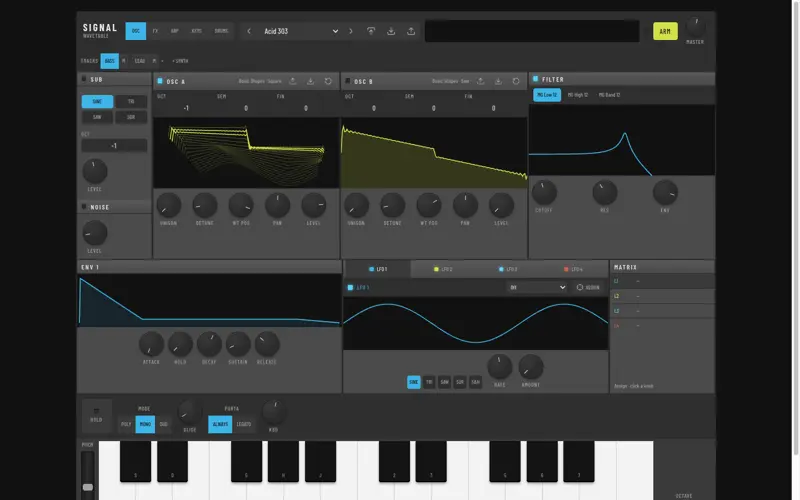Viewport: 800px width, 500px height.
Task: Click OSC B wavetable upload icon
Action: click(x=481, y=81)
